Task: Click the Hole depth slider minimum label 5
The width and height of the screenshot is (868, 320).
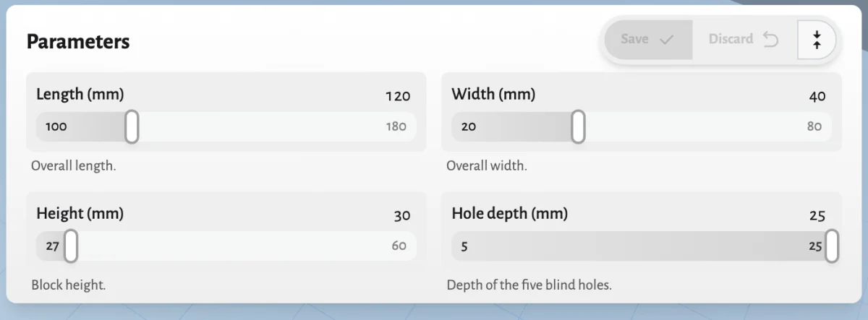Action: tap(464, 246)
